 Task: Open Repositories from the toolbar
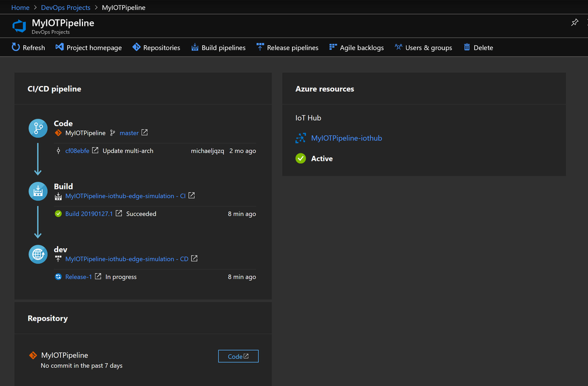click(156, 48)
